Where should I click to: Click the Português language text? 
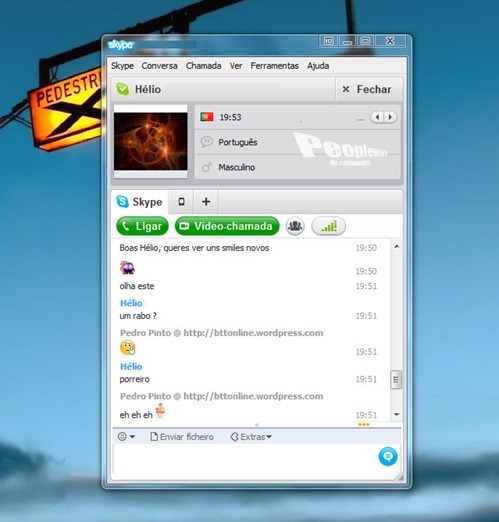coord(238,142)
